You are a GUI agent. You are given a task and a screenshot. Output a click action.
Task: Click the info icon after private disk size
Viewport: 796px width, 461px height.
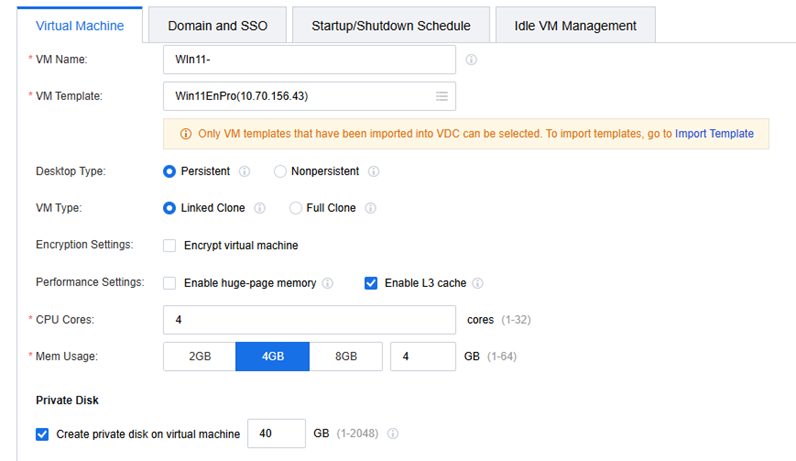point(393,434)
